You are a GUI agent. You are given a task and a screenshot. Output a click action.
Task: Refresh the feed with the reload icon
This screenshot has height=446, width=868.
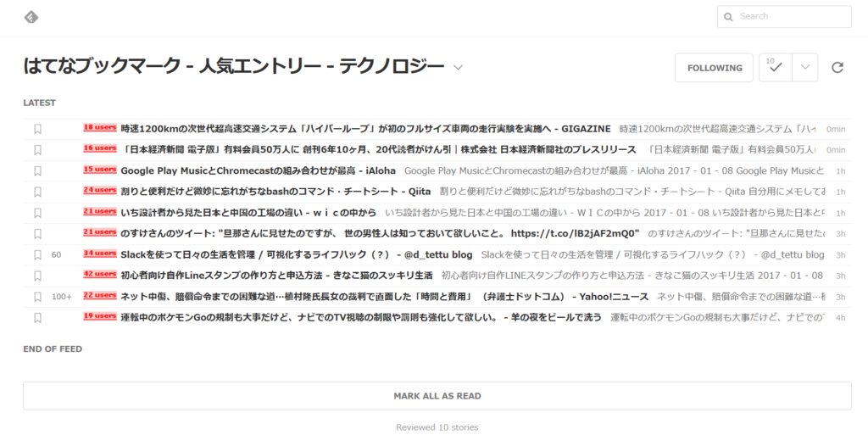click(x=837, y=68)
